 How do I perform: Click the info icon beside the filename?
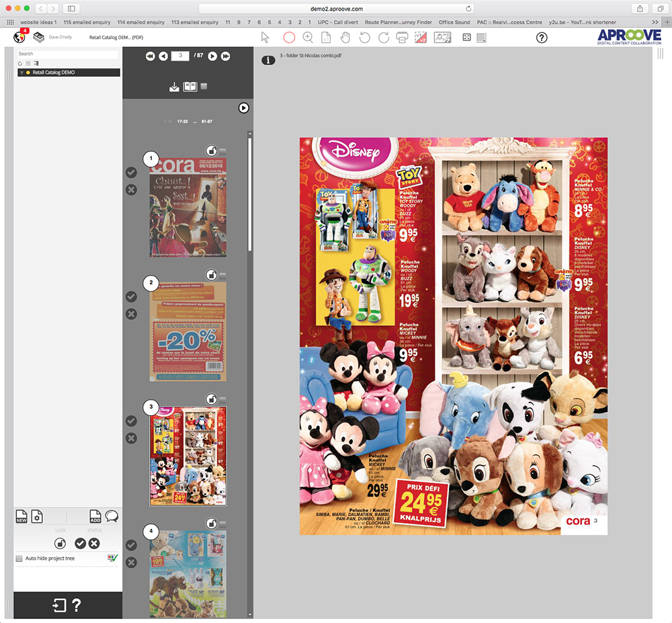[268, 60]
